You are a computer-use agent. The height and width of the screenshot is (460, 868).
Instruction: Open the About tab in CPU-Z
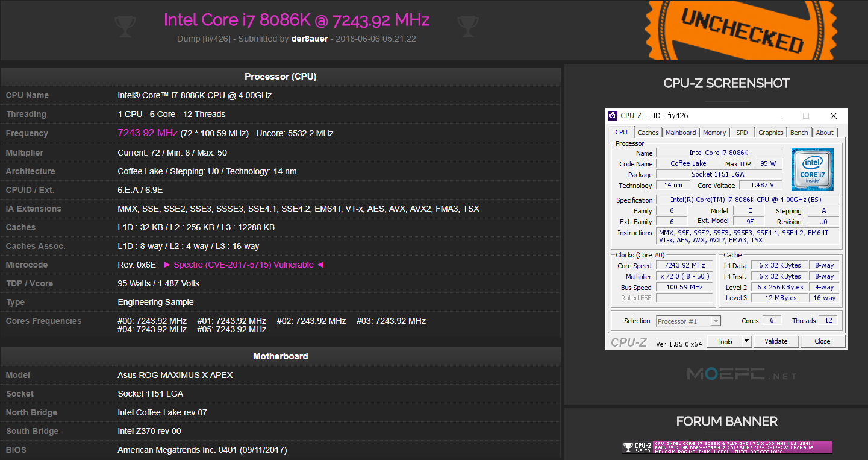tap(825, 133)
